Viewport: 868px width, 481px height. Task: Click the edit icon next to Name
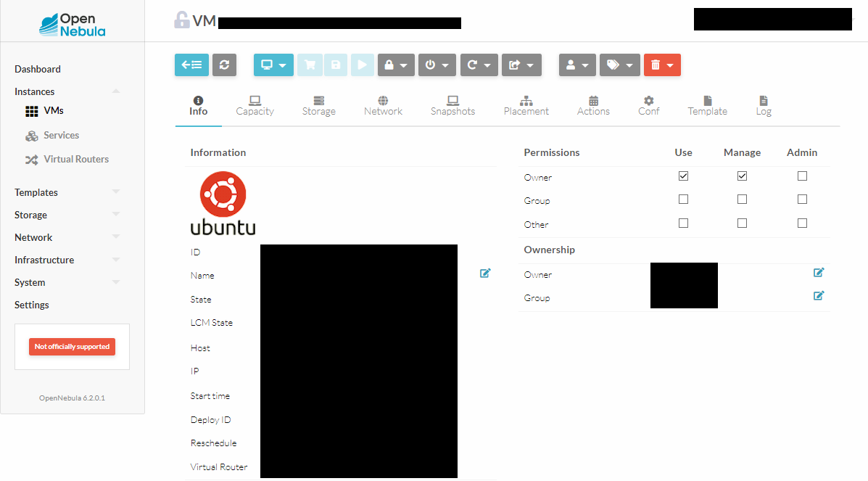[x=485, y=273]
